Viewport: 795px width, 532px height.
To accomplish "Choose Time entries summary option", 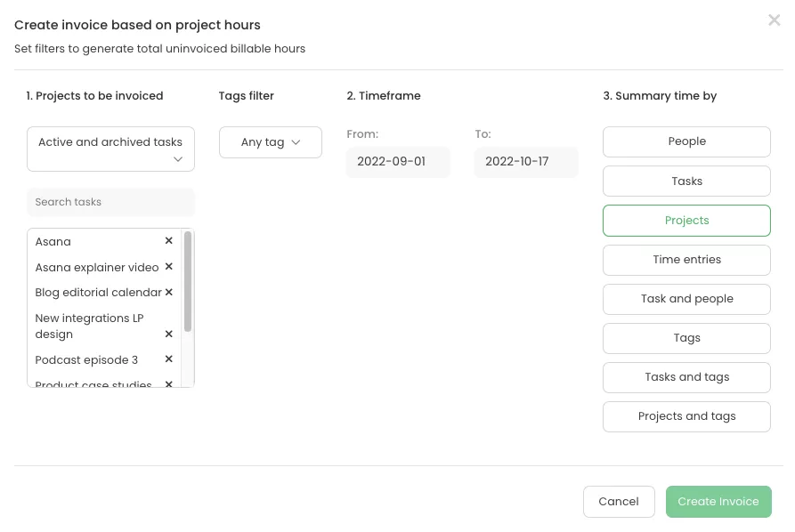I will coord(686,260).
